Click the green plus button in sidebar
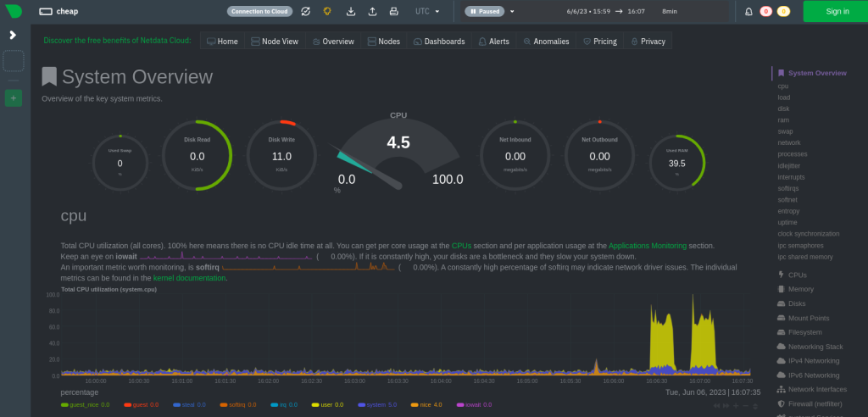The width and height of the screenshot is (868, 417). pyautogui.click(x=14, y=98)
